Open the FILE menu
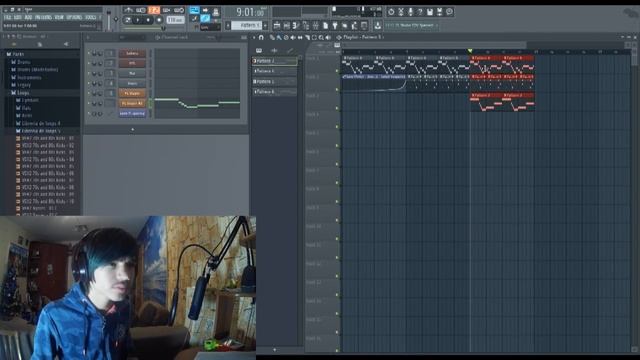This screenshot has width=640, height=360. [x=7, y=18]
